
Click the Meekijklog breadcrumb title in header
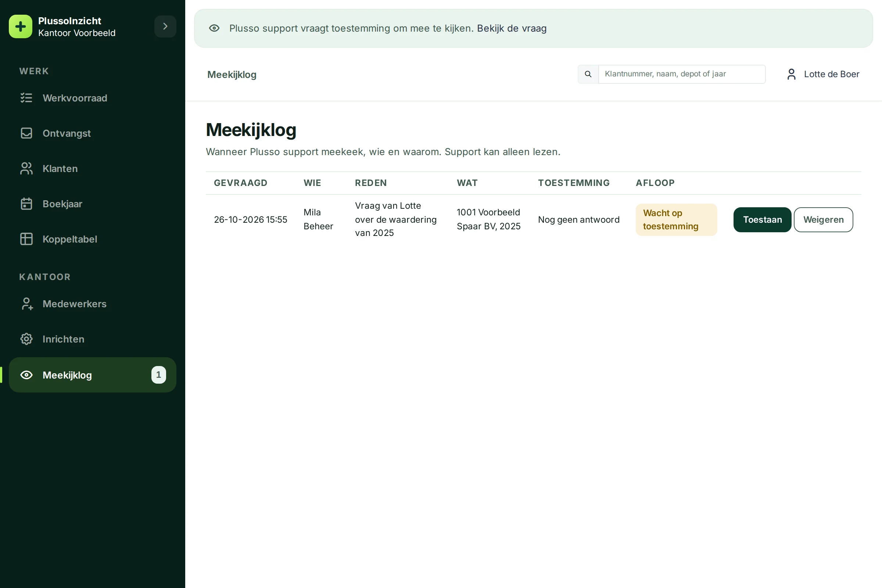click(x=232, y=75)
